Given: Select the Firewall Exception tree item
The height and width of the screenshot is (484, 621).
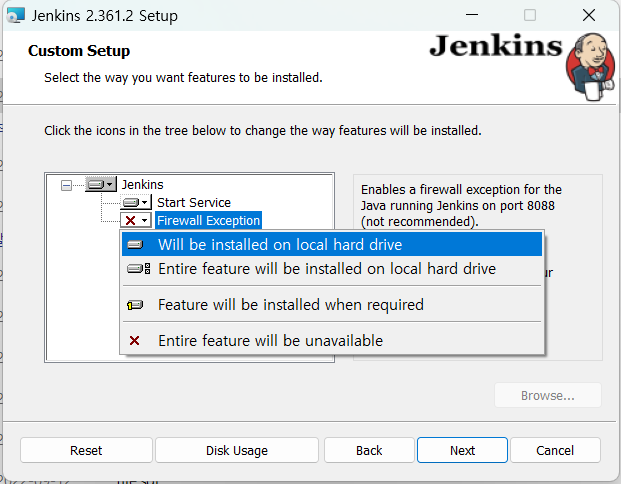Looking at the screenshot, I should coord(208,220).
